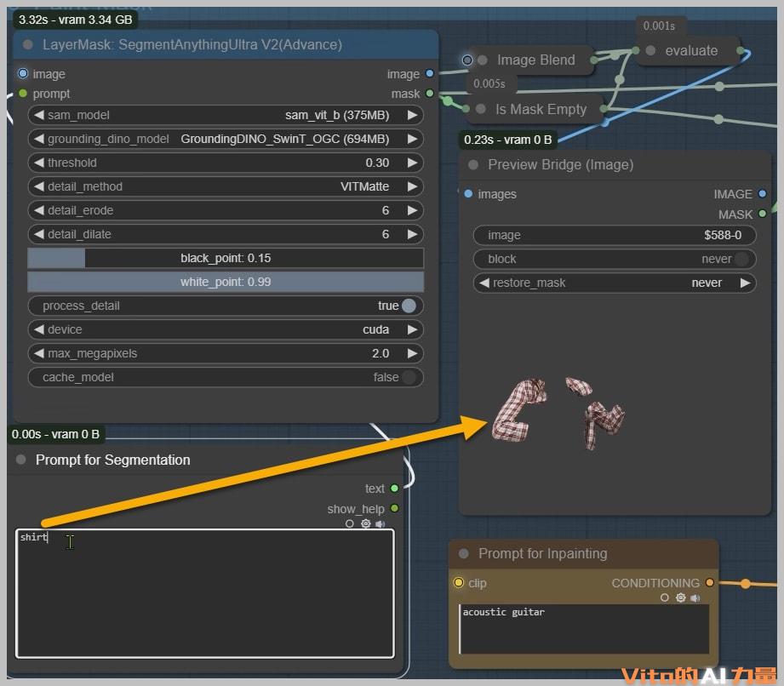Click the image input port of SegmentAnythingUltra
The image size is (784, 686).
[23, 73]
